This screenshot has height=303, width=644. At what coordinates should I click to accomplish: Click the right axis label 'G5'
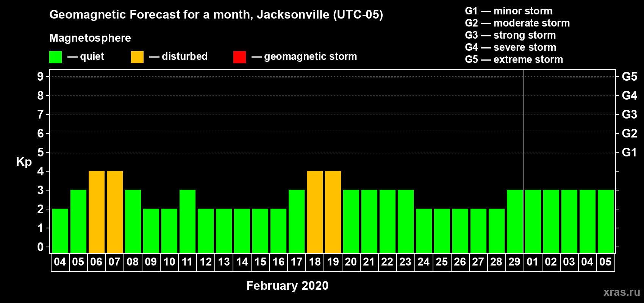pos(630,77)
